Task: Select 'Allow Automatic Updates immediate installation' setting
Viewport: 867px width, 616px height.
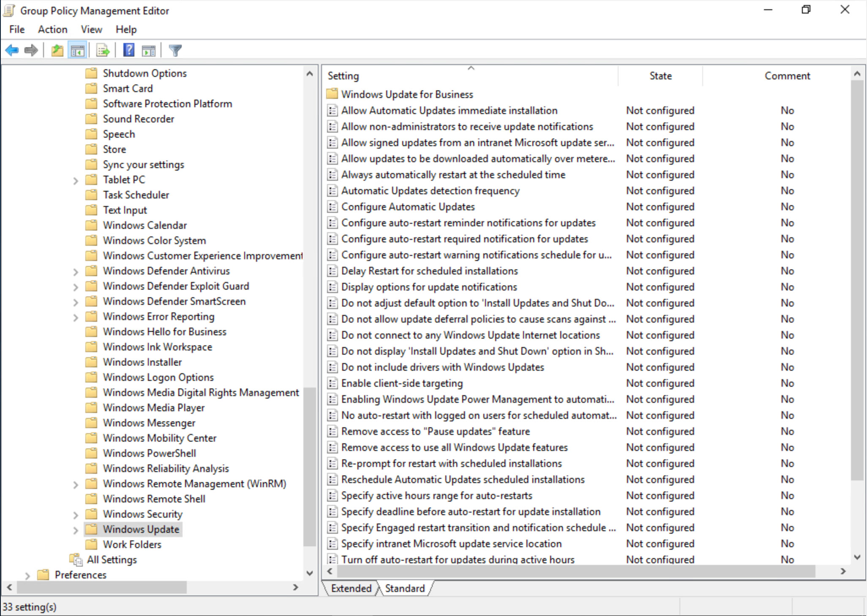Action: 449,110
